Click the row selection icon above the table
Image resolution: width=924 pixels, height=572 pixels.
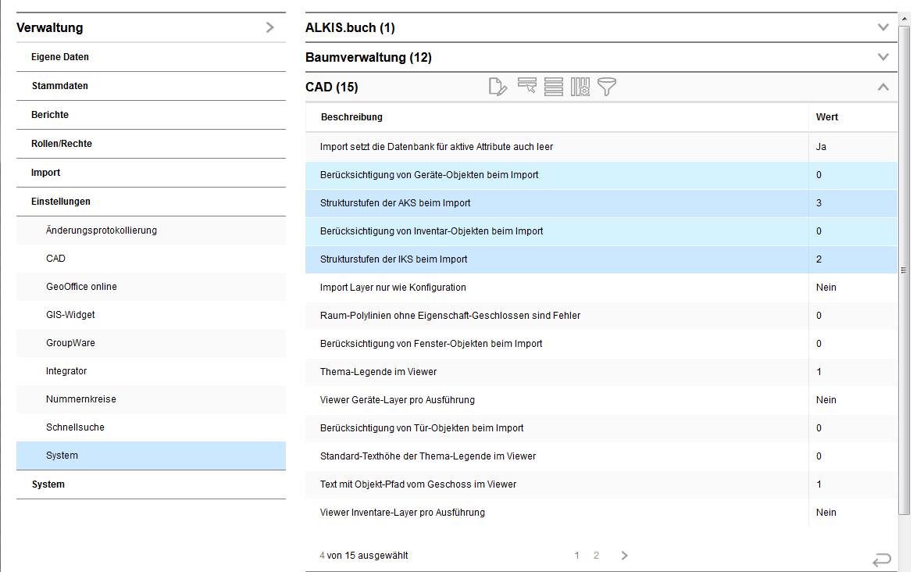click(526, 87)
